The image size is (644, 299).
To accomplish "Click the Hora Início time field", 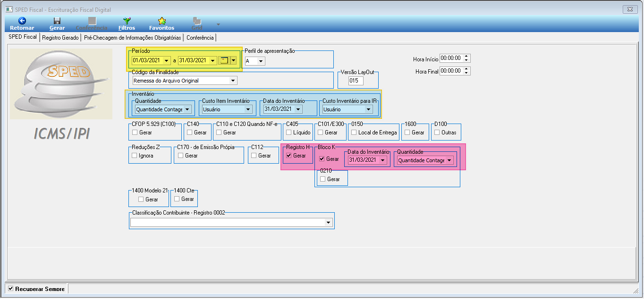I will (x=451, y=58).
